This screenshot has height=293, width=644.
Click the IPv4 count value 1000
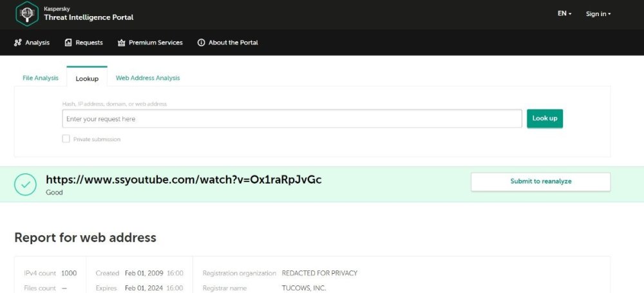click(x=69, y=273)
